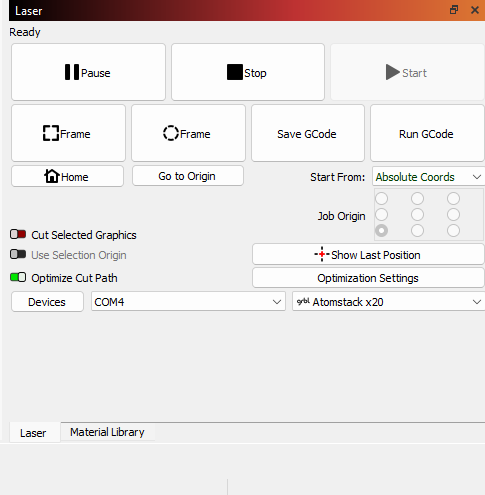
Task: Toggle Use Selection Origin switch
Action: (x=18, y=254)
